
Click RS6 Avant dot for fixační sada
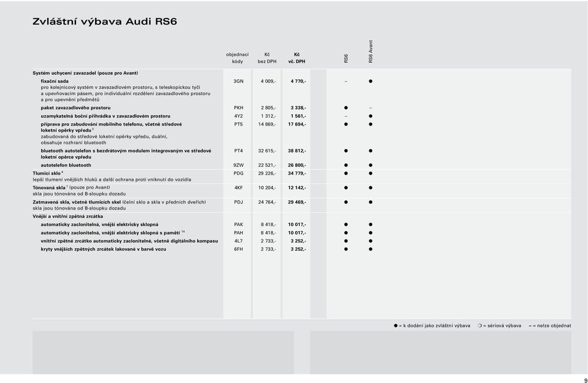pyautogui.click(x=371, y=81)
